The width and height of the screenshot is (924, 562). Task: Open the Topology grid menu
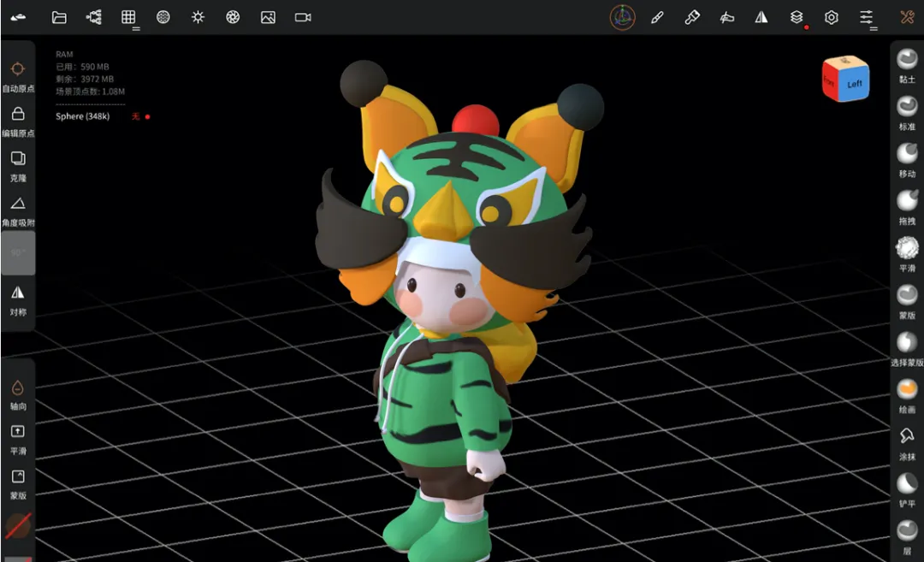(x=128, y=17)
